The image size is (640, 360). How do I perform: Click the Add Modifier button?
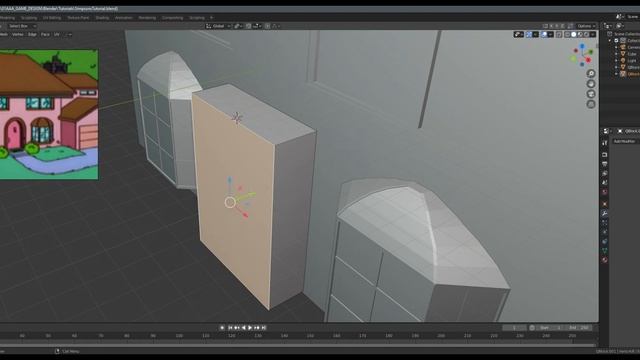click(x=625, y=141)
